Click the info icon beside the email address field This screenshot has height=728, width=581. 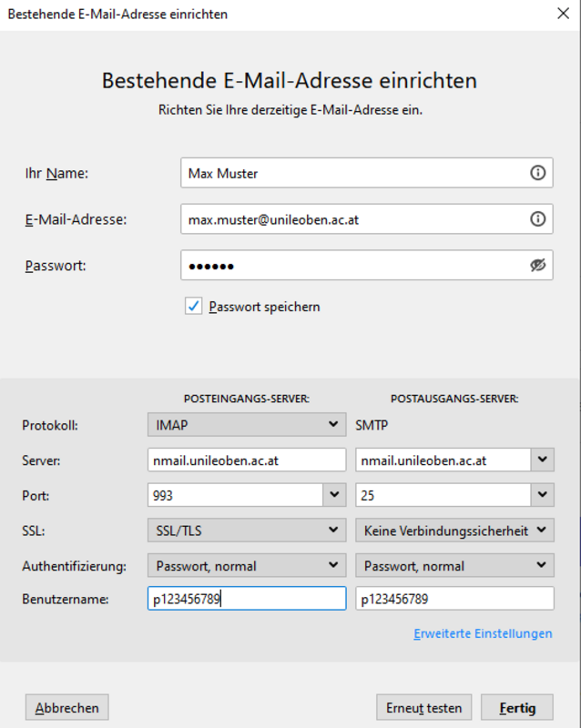[537, 219]
